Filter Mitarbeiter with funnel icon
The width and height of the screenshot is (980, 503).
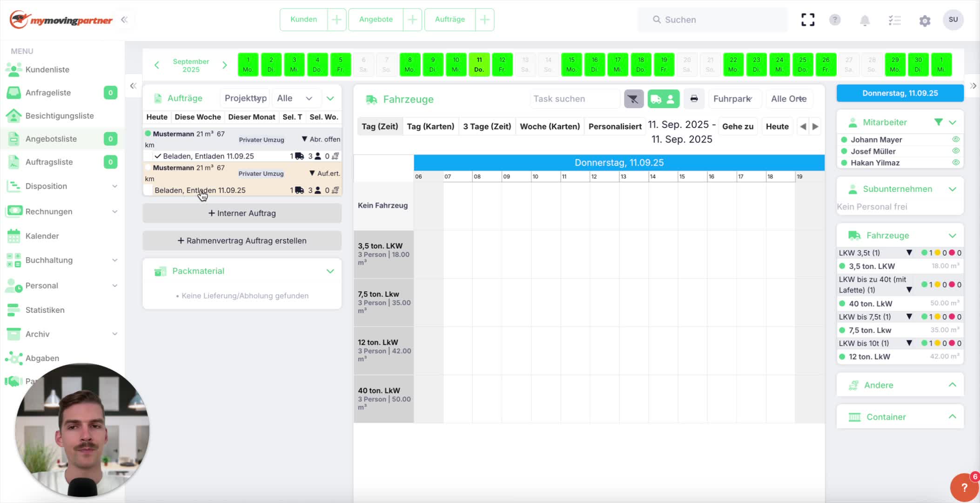(x=938, y=122)
